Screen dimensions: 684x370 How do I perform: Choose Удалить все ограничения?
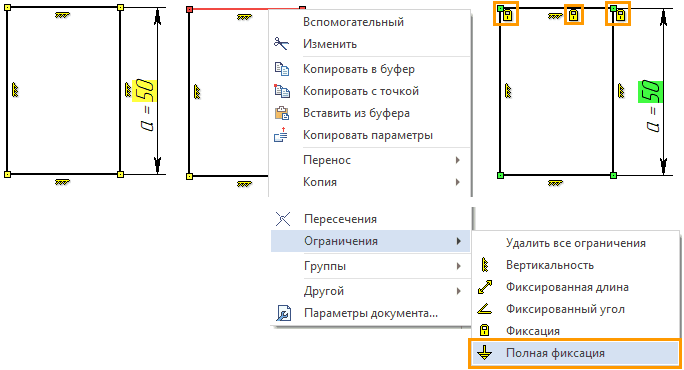coord(576,243)
